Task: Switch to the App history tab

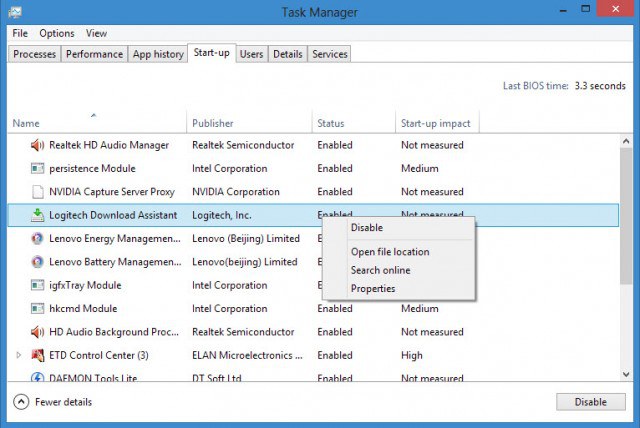Action: pos(158,54)
